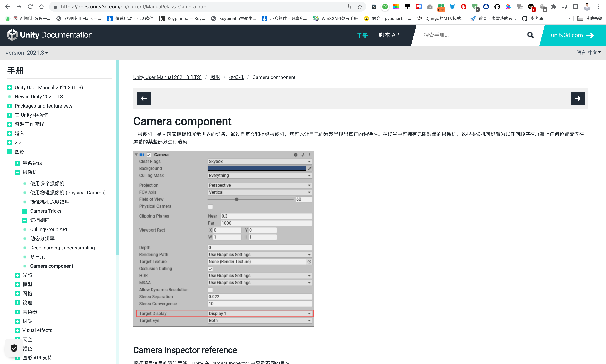This screenshot has width=606, height=364.
Task: Expand the Camera Tricks node
Action: (25, 211)
